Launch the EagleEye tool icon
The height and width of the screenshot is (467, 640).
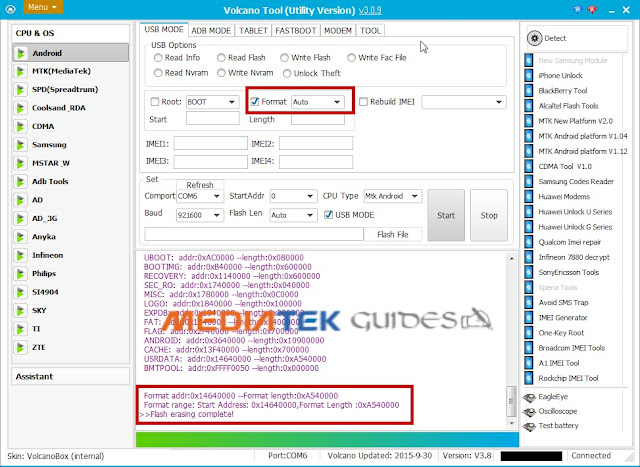(x=529, y=397)
